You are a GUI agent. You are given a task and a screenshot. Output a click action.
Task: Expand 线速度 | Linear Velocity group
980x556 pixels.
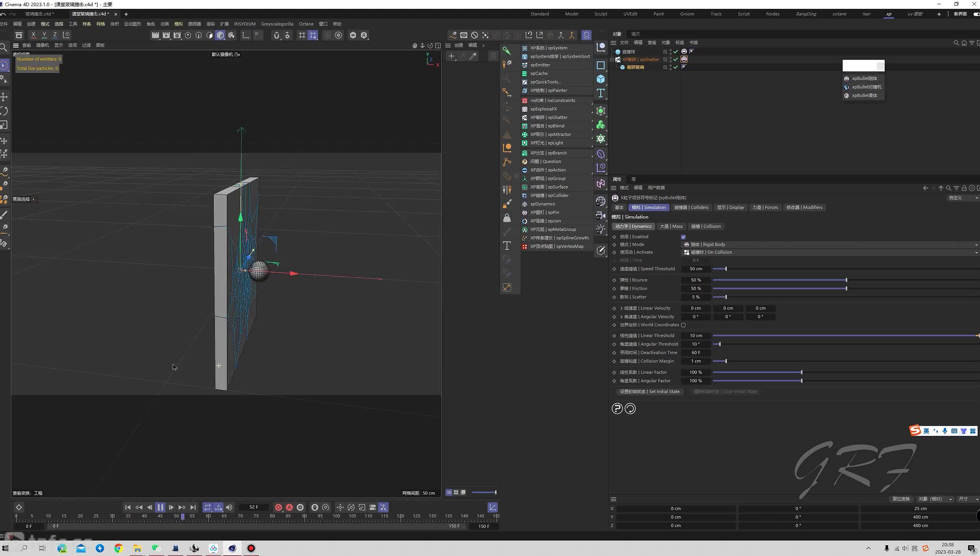(622, 308)
